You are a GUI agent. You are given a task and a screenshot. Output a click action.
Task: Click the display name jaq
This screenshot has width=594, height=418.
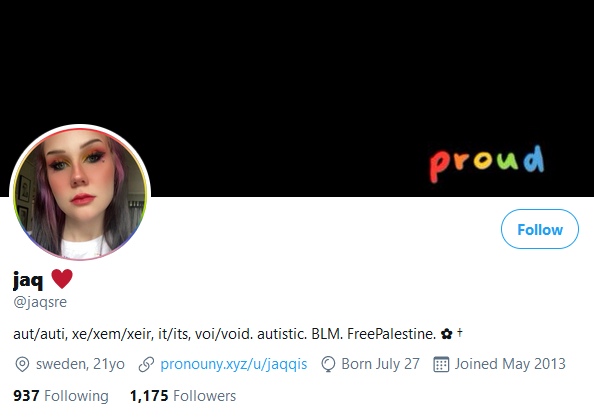point(28,280)
